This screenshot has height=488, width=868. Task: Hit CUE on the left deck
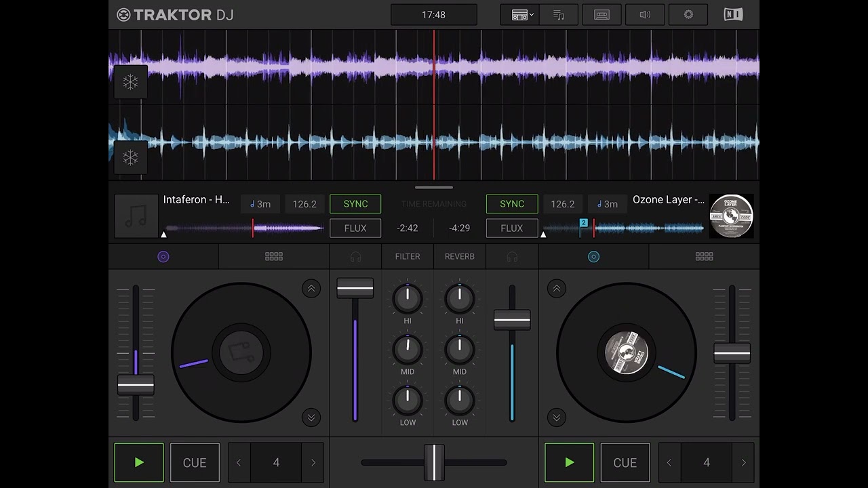coord(195,463)
